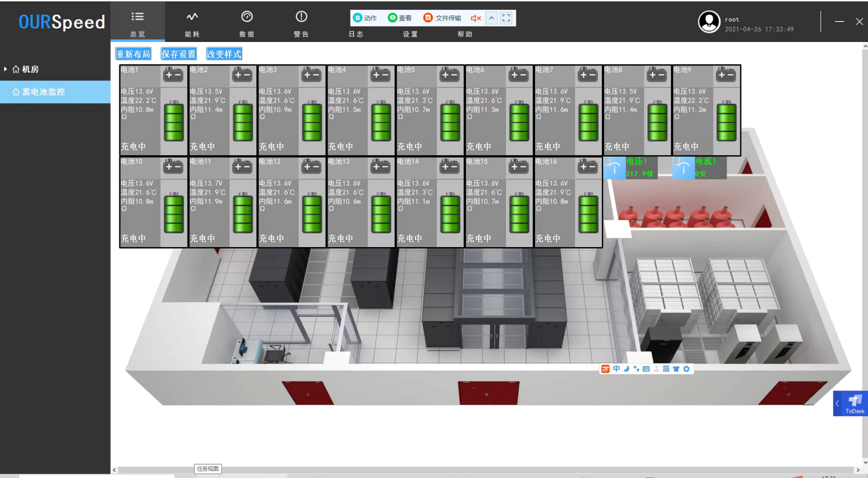This screenshot has width=868, height=478.
Task: Open 文件传输 file transfer
Action: click(442, 18)
